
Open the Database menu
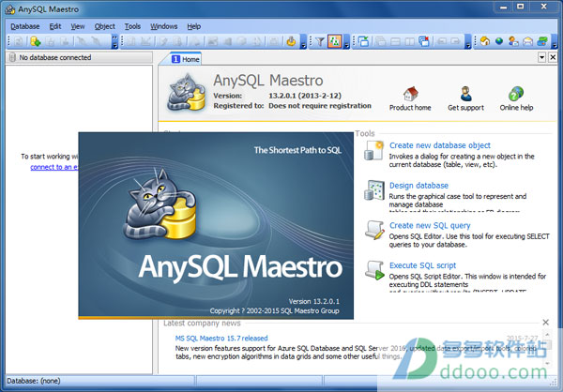point(25,26)
